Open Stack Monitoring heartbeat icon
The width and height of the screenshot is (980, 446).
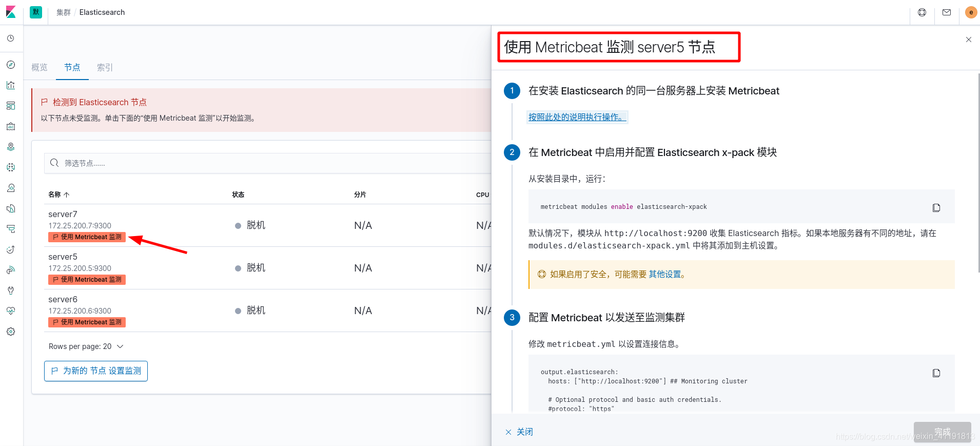point(11,311)
